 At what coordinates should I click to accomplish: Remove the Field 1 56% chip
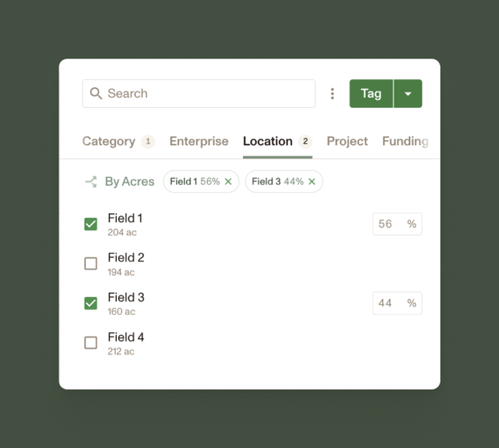pos(228,182)
